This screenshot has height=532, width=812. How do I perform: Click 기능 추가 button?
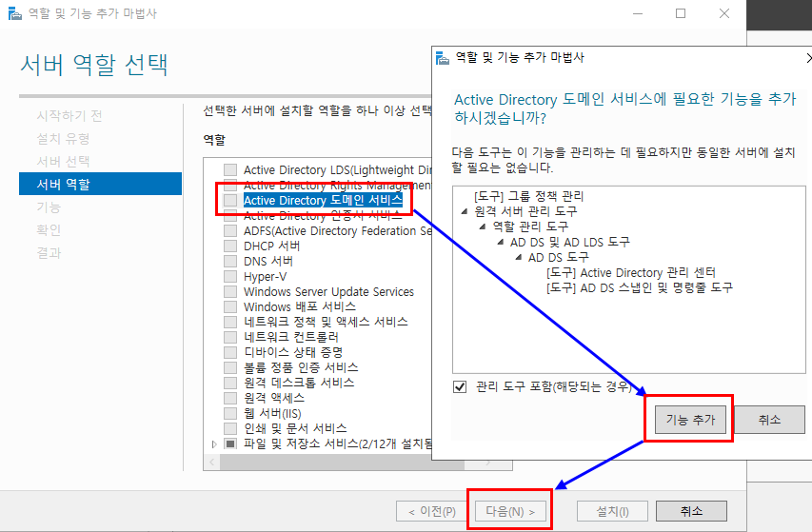click(x=690, y=419)
